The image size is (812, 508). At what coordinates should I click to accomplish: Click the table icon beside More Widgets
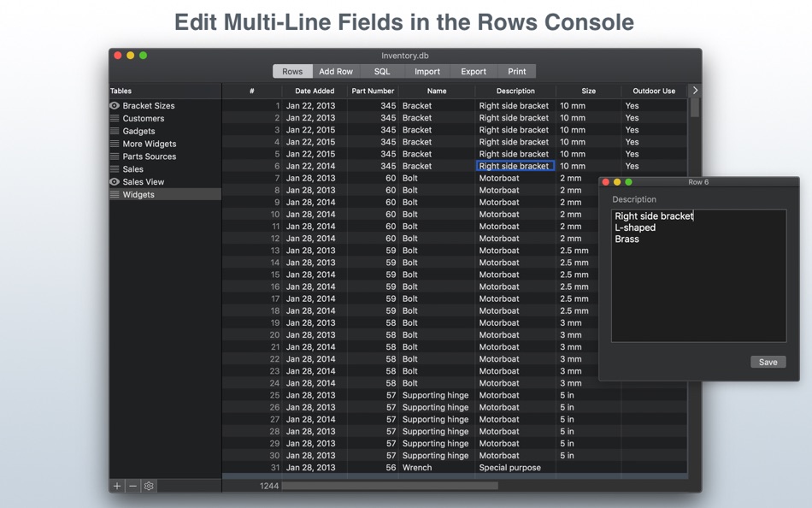coord(115,144)
